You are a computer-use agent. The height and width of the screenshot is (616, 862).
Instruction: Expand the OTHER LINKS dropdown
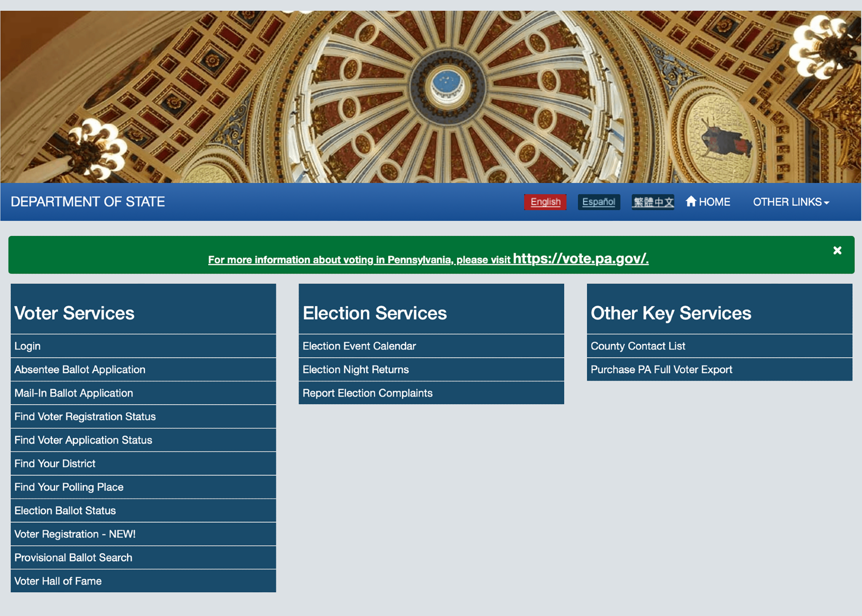tap(791, 202)
